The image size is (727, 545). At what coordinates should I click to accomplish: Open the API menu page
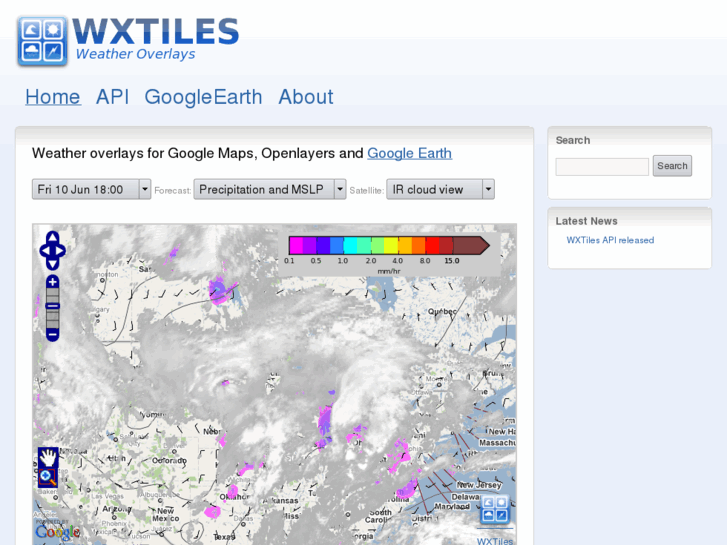112,97
